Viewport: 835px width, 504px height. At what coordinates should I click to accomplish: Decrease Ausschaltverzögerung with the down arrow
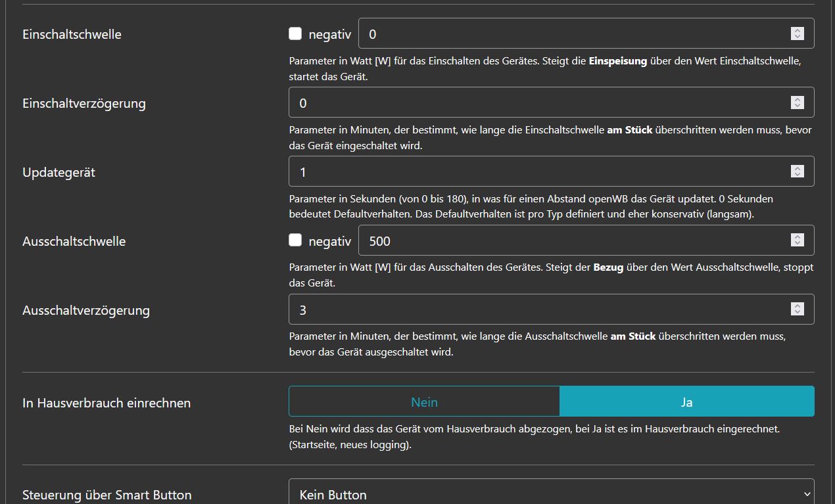pos(798,313)
